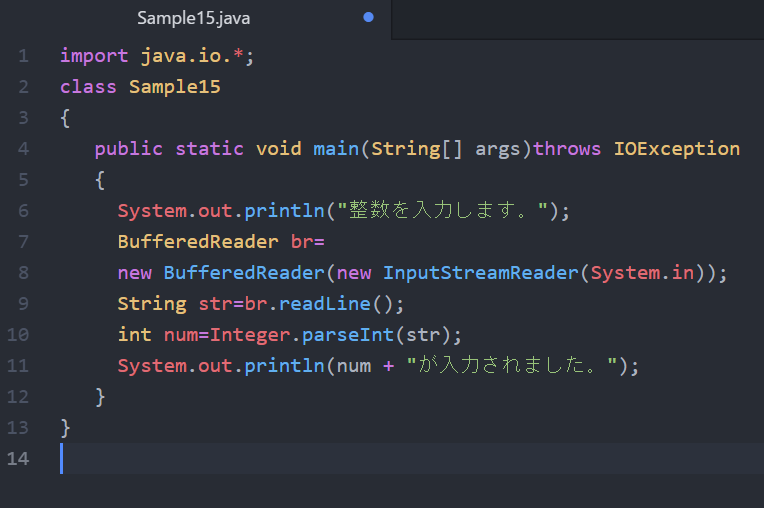Click the blue unsaved-changes dot on Sample15.java tab
This screenshot has width=764, height=508.
[x=368, y=18]
